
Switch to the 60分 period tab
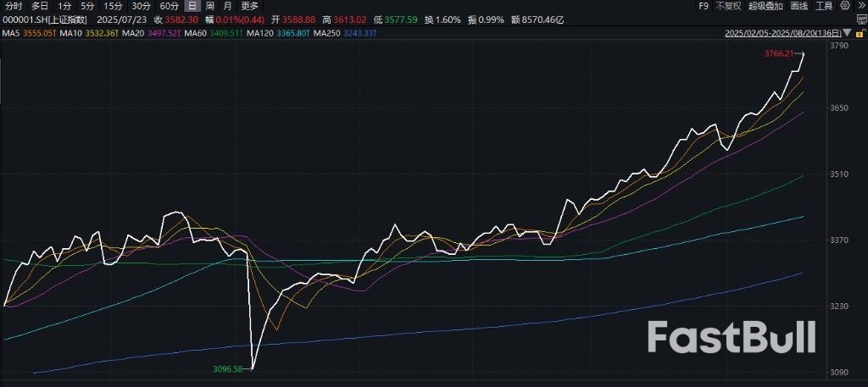[169, 6]
